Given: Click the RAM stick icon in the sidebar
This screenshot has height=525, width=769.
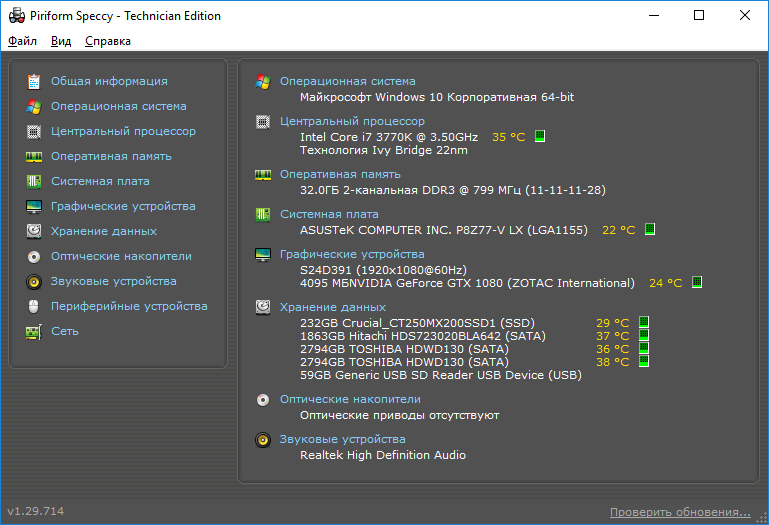Looking at the screenshot, I should coord(34,157).
